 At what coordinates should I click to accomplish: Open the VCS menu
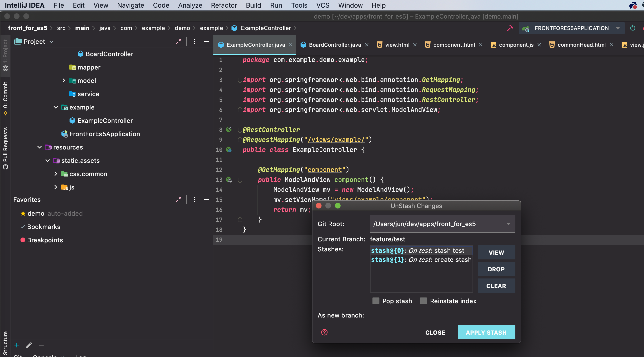pos(322,5)
